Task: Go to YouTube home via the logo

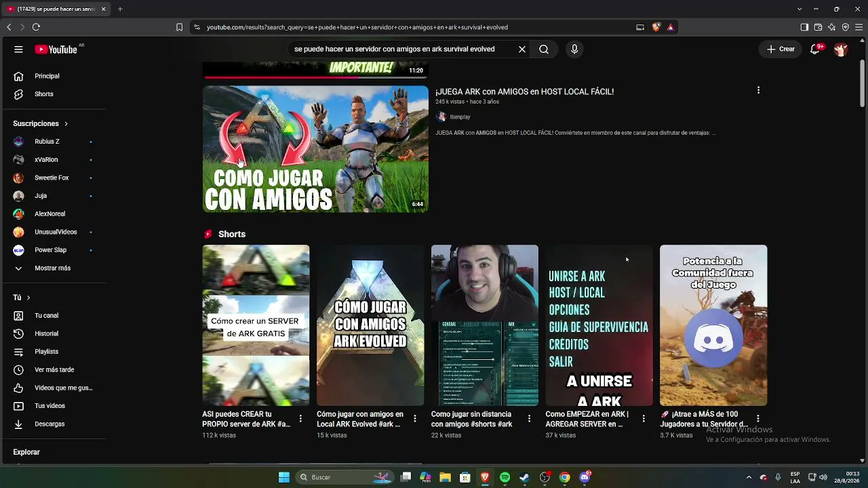Action: 56,49
